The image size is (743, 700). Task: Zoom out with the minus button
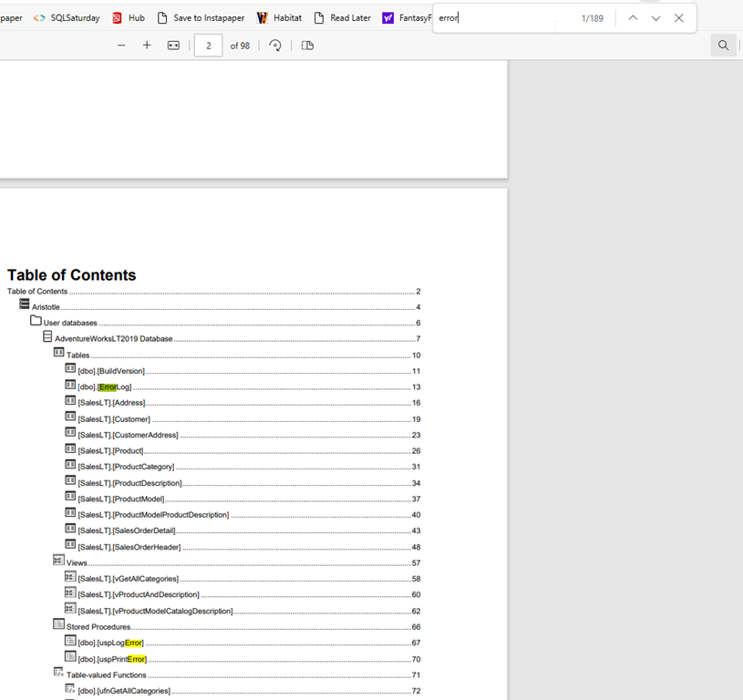point(121,46)
